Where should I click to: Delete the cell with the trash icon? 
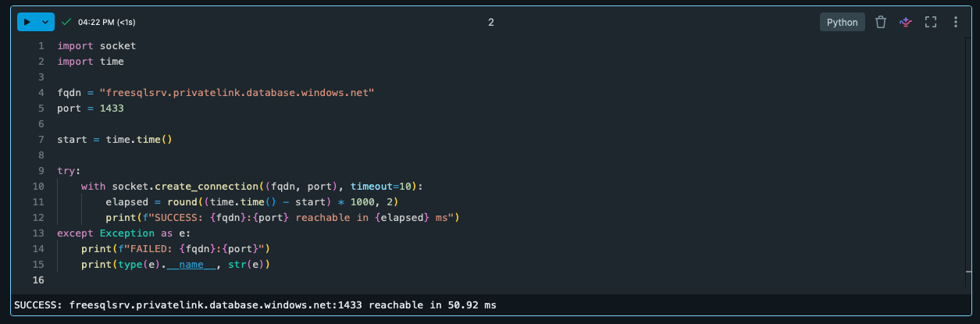click(881, 22)
